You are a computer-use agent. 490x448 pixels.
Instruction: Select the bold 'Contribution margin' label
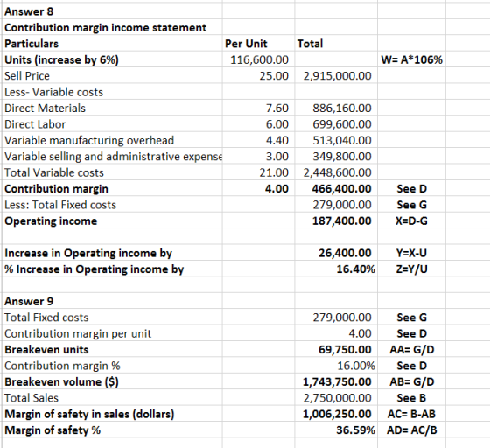coord(56,189)
